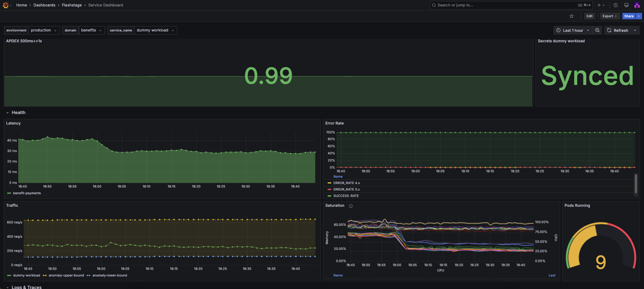Click the Refresh dashboard button

click(x=618, y=30)
